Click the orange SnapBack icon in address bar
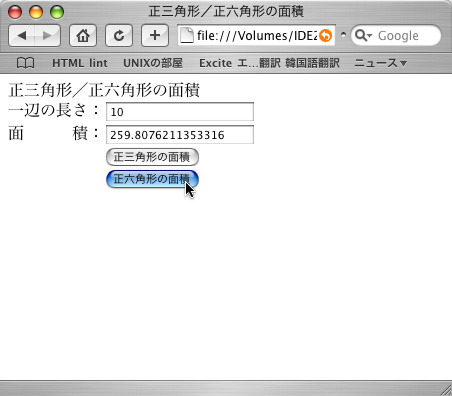The width and height of the screenshot is (452, 396). [x=325, y=36]
